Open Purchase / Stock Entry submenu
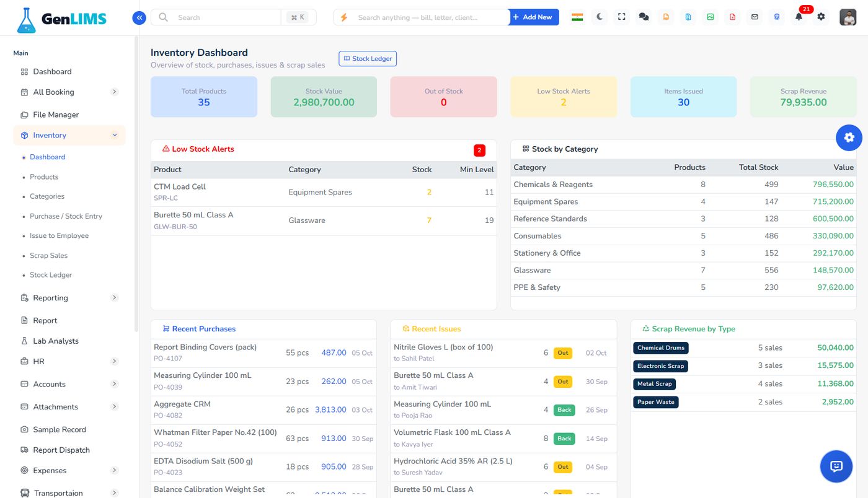868x498 pixels. click(x=66, y=216)
